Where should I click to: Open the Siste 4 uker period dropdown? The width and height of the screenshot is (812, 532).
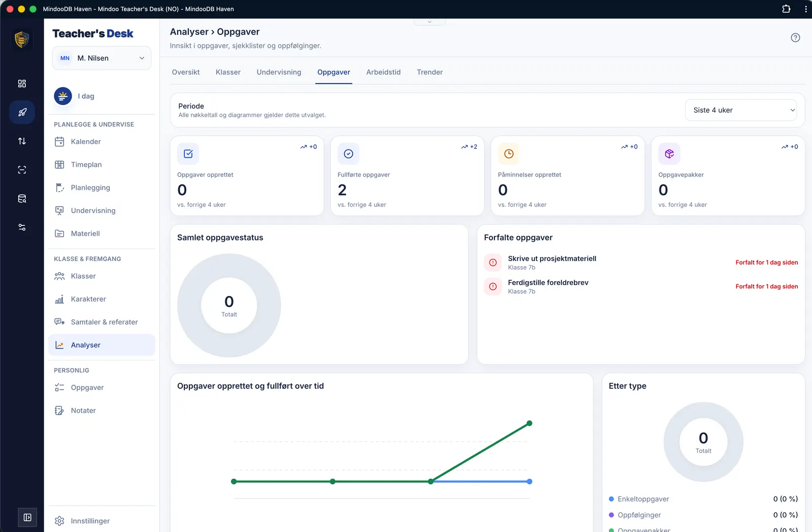pos(741,110)
